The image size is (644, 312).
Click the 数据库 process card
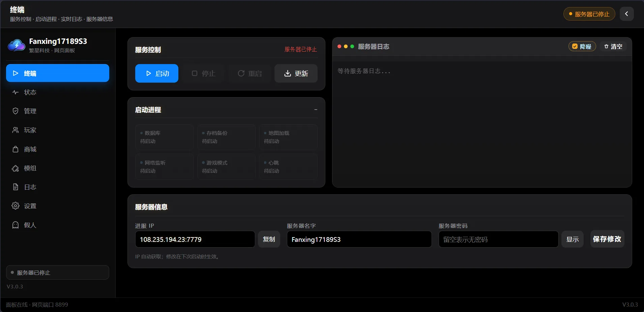point(165,137)
